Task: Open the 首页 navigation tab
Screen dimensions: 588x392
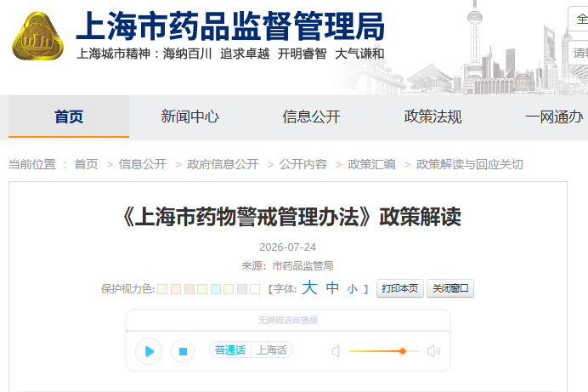Action: pos(69,116)
